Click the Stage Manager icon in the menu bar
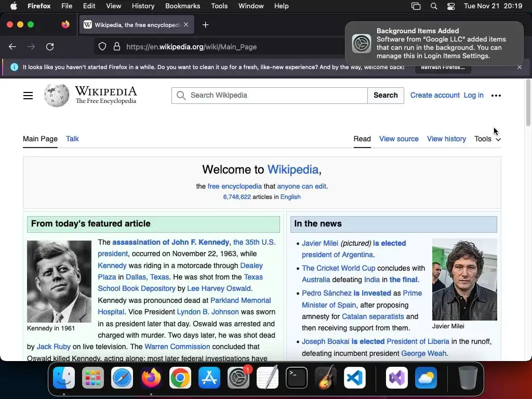 point(416,6)
